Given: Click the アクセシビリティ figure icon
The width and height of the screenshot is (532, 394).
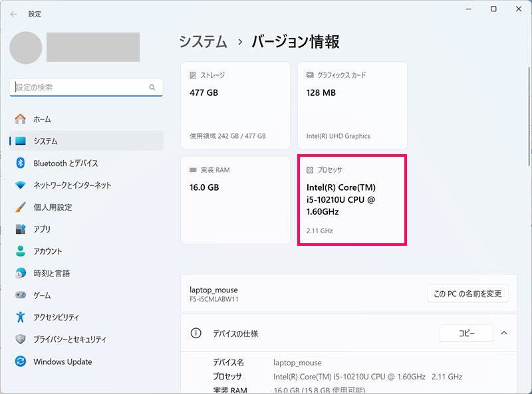Looking at the screenshot, I should pos(21,317).
